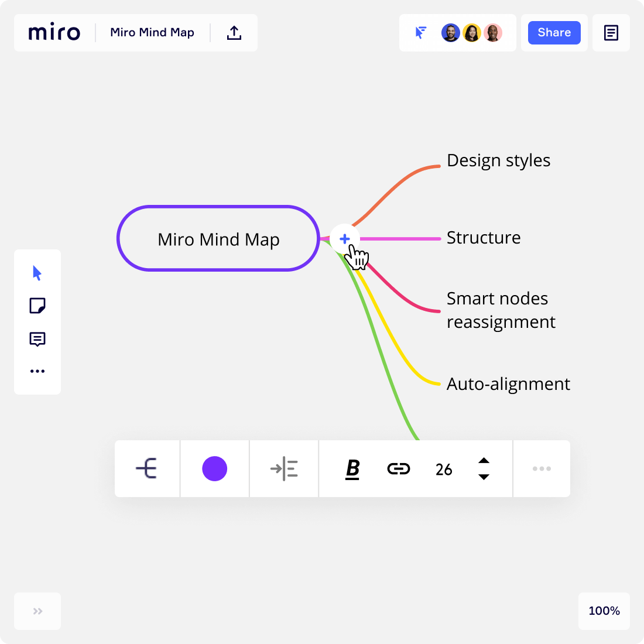The height and width of the screenshot is (644, 644).
Task: Select the sticky note tool
Action: point(37,306)
